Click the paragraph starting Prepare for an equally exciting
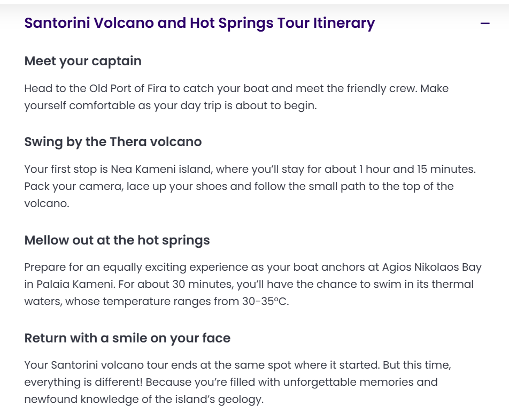The width and height of the screenshot is (509, 420). (x=253, y=284)
